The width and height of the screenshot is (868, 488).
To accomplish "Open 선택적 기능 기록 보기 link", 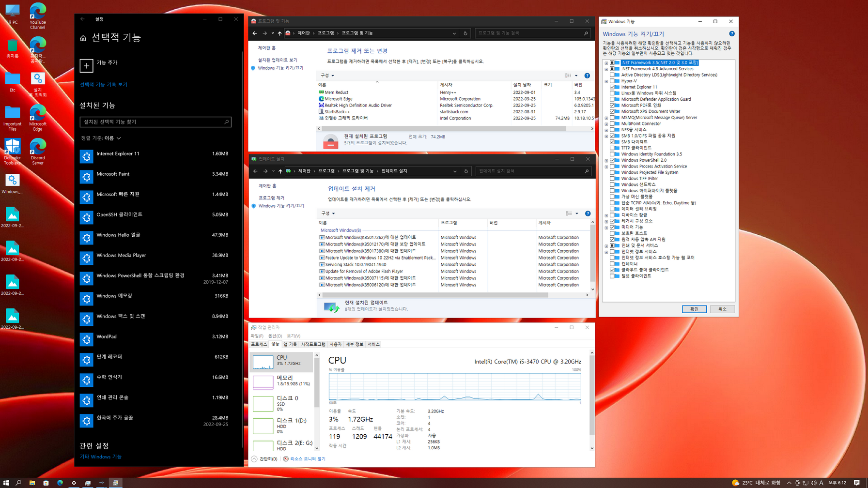I will point(104,85).
